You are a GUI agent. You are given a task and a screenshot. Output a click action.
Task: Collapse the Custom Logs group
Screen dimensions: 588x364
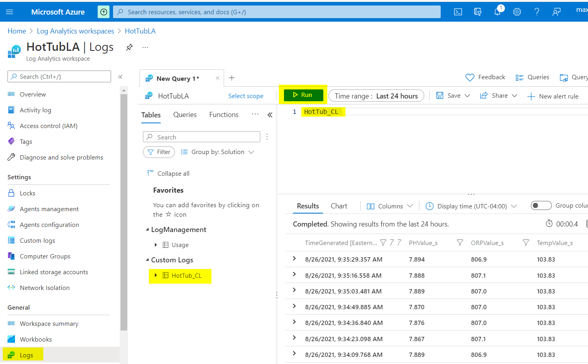148,260
